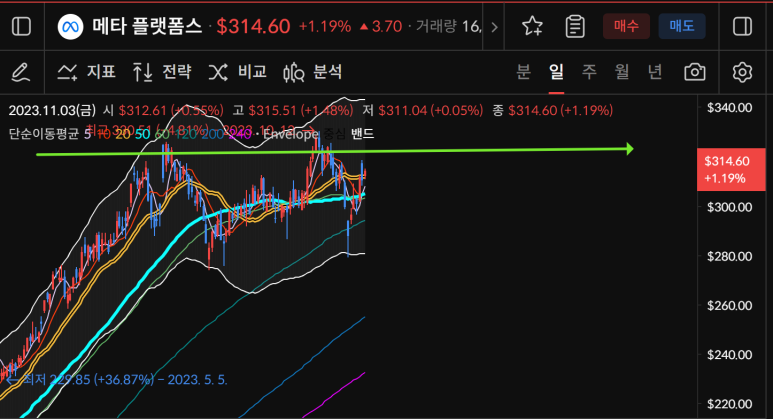
Task: Open the 전략 strategy menu
Action: coord(162,72)
